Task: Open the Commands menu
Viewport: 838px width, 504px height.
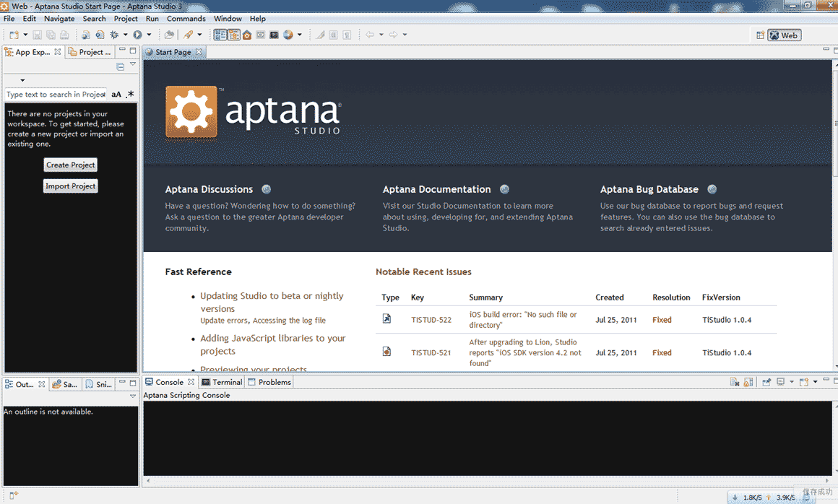Action: click(x=186, y=19)
